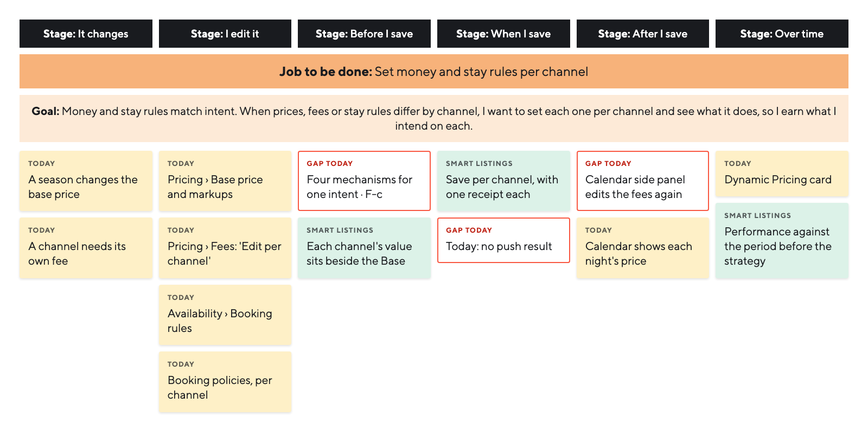The height and width of the screenshot is (435, 868).
Task: Select the 'Stage: It changes' column header
Action: [86, 34]
